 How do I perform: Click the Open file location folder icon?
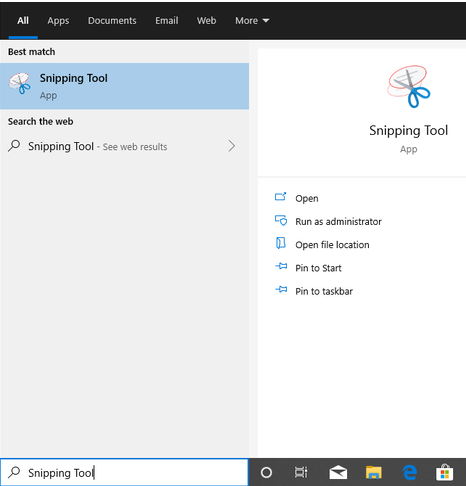(x=281, y=243)
